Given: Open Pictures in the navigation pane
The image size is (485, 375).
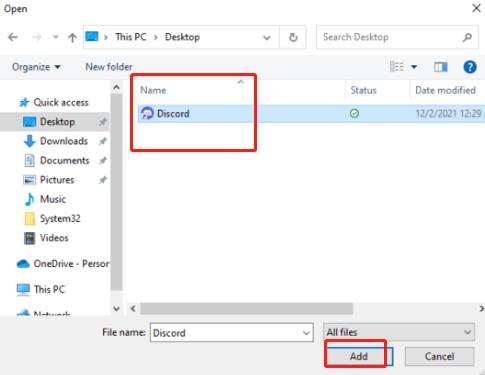Looking at the screenshot, I should point(57,180).
